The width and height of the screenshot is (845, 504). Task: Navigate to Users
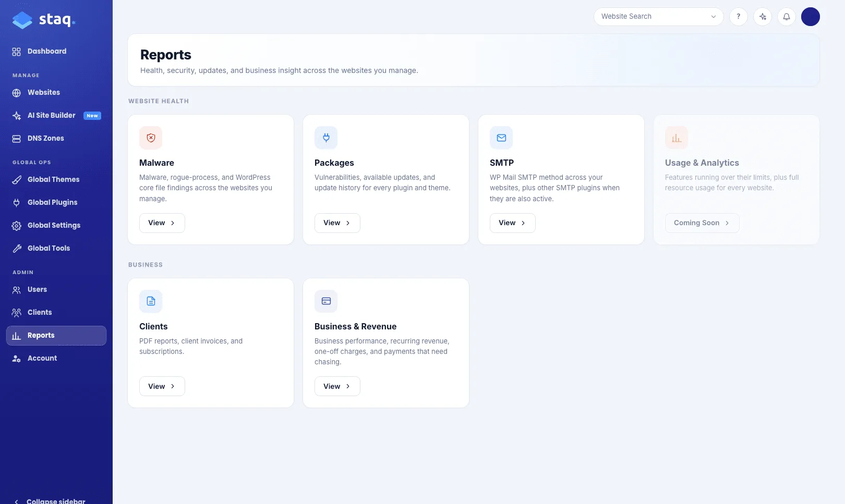(56, 290)
